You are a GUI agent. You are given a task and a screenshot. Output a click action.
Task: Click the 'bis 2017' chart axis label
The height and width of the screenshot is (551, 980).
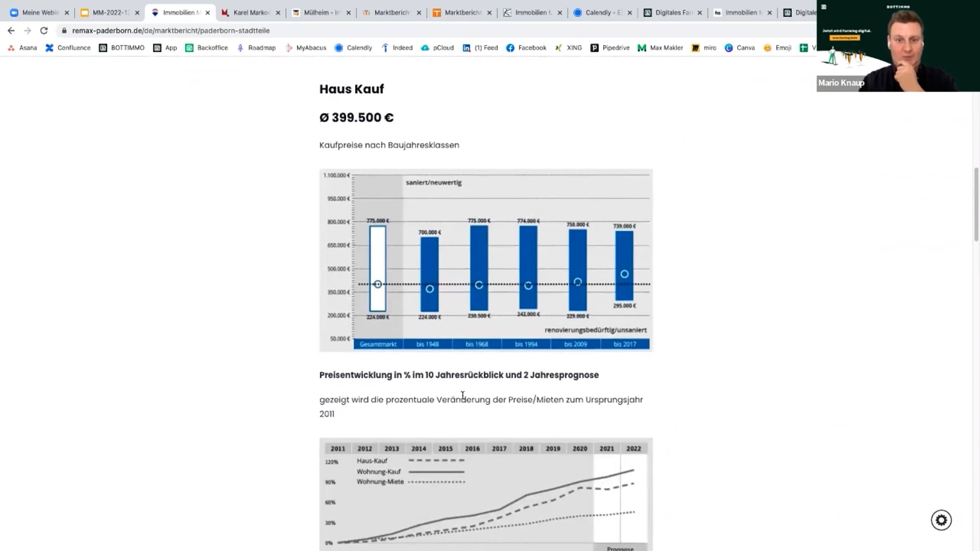[x=625, y=344]
